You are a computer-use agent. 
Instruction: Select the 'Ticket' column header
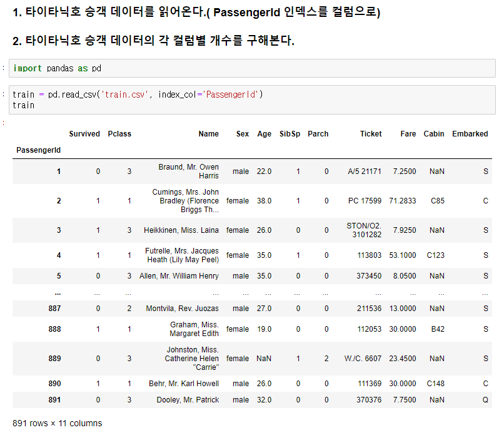(x=371, y=134)
